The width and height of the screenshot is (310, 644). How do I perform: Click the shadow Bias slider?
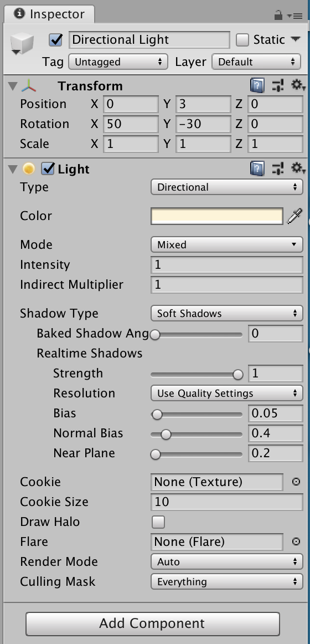pyautogui.click(x=197, y=415)
